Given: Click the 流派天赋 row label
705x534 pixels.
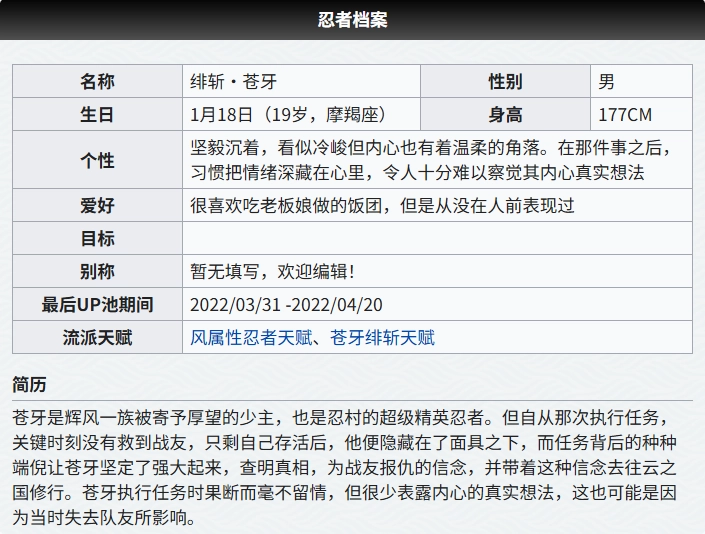Looking at the screenshot, I should [x=97, y=338].
